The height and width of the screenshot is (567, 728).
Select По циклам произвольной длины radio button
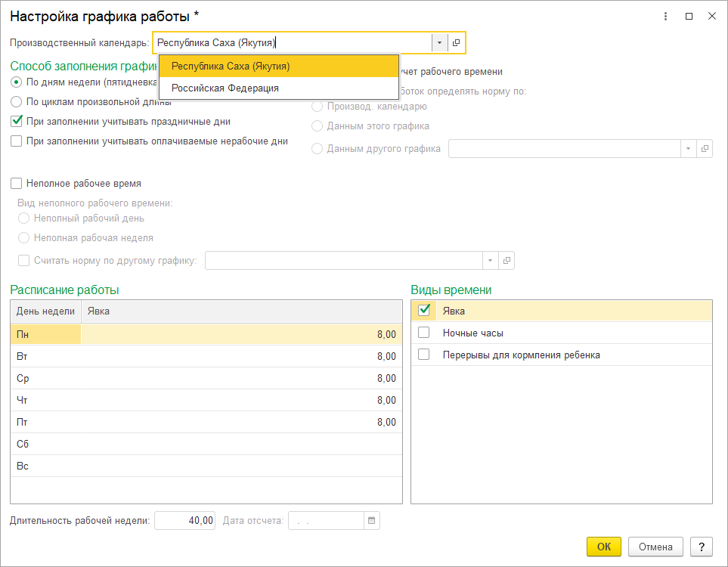point(17,101)
